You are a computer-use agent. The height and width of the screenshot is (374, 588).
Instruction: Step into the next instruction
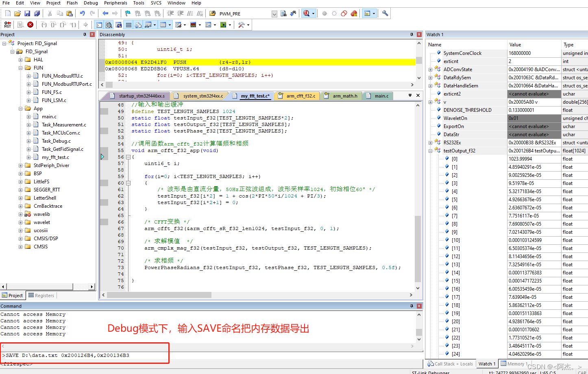point(44,24)
